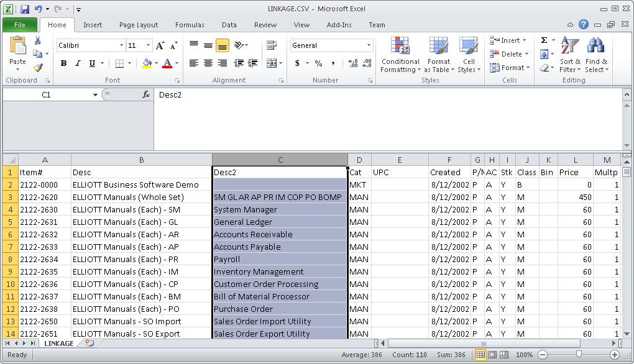Viewport: 634px width, 364px height.
Task: Switch to the Data tab
Action: (229, 25)
